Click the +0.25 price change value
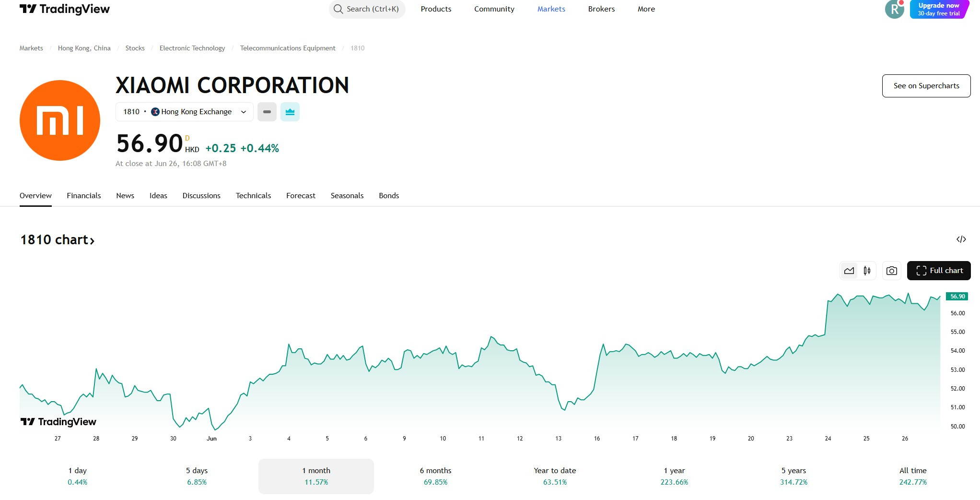 coord(221,148)
